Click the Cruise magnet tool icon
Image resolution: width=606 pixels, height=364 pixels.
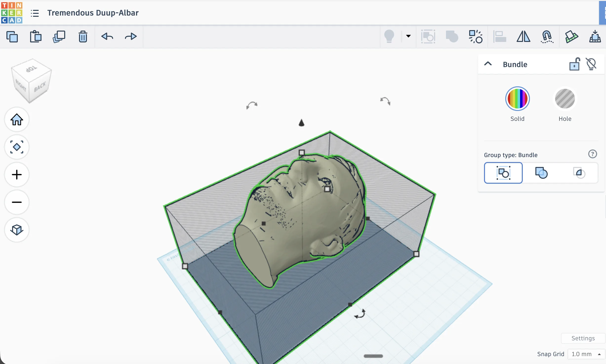point(547,37)
